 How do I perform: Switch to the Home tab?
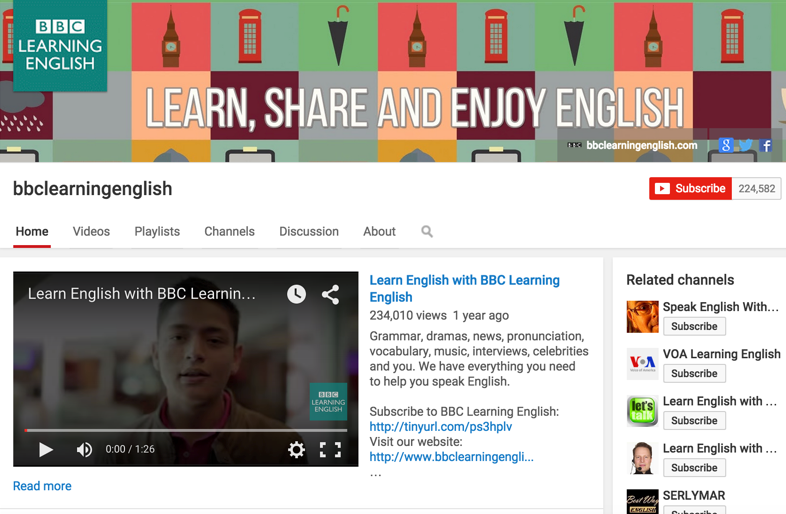coord(32,231)
